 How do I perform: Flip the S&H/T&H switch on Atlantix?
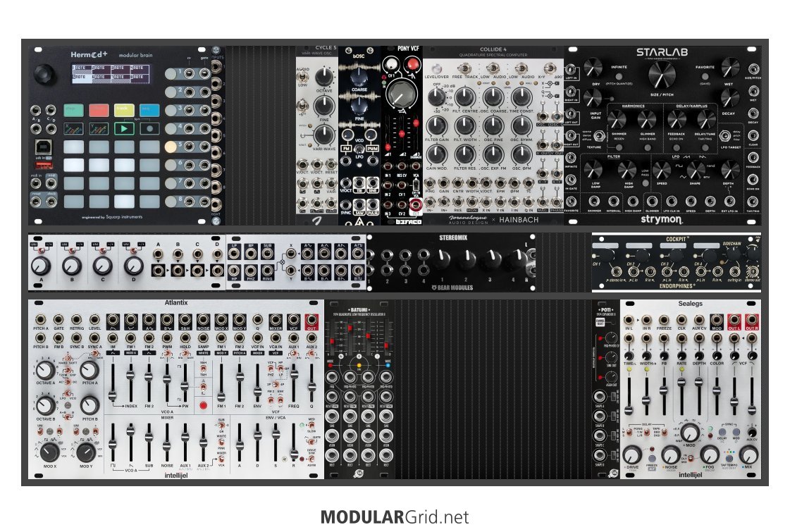pos(203,369)
